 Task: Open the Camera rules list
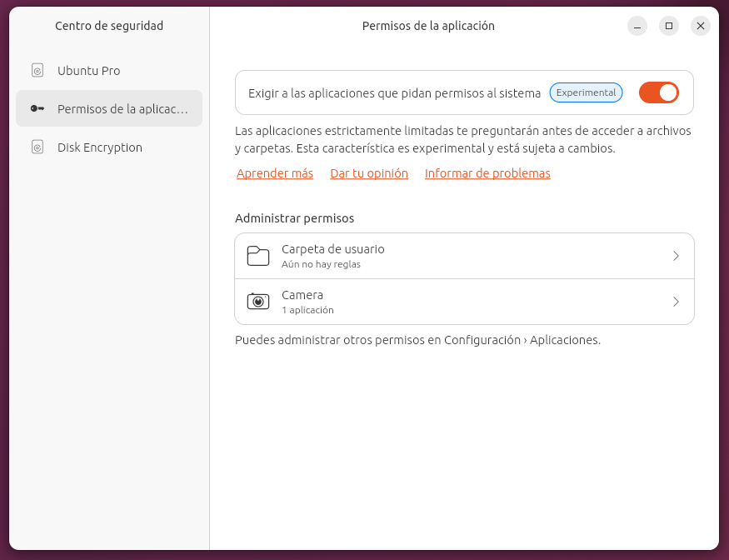464,302
